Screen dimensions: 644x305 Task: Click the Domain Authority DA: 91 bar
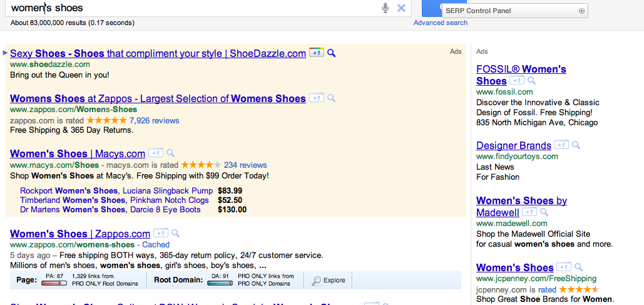(x=220, y=283)
